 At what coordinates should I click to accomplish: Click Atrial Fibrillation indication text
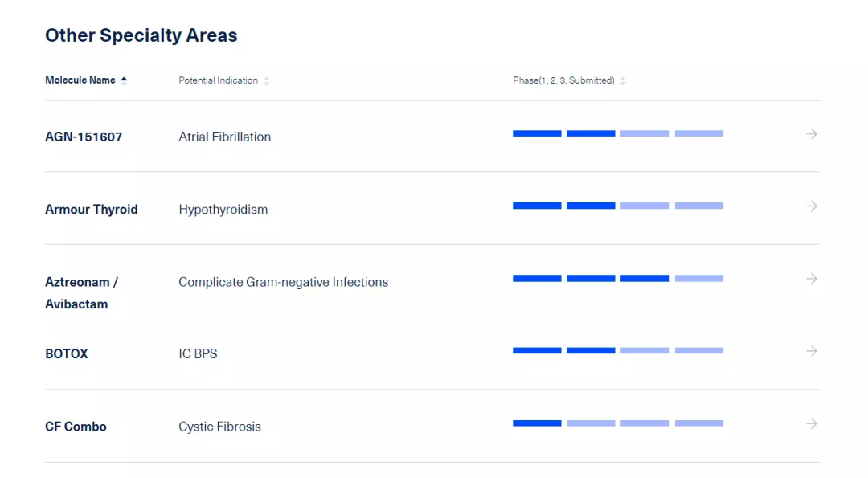pyautogui.click(x=224, y=137)
